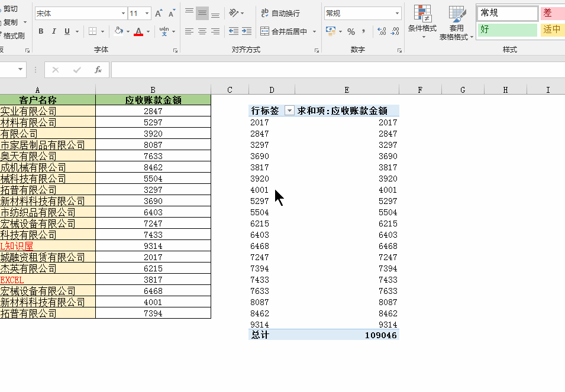565x392 pixels.
Task: Open the 对齐方式 alignment dialog launcher
Action: coord(317,51)
